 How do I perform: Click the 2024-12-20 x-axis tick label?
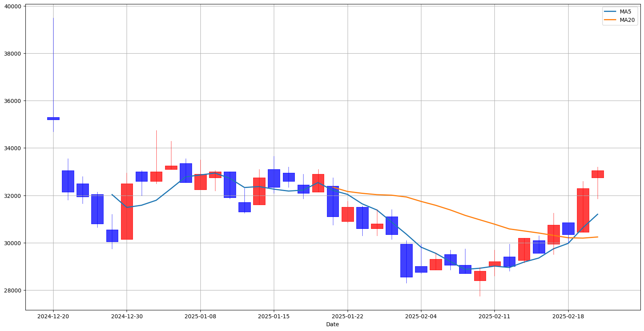click(53, 316)
